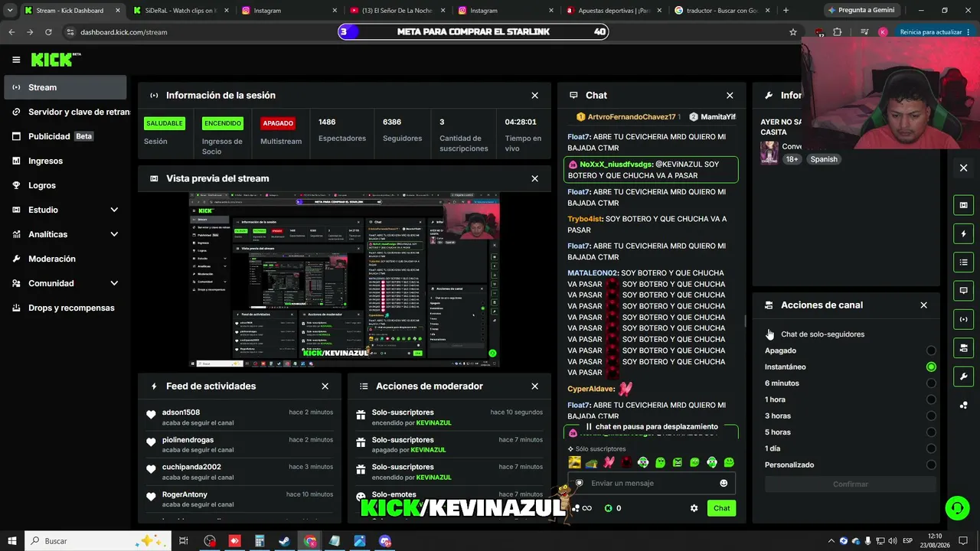Click the green K points icon
980x551 pixels.
[609, 508]
